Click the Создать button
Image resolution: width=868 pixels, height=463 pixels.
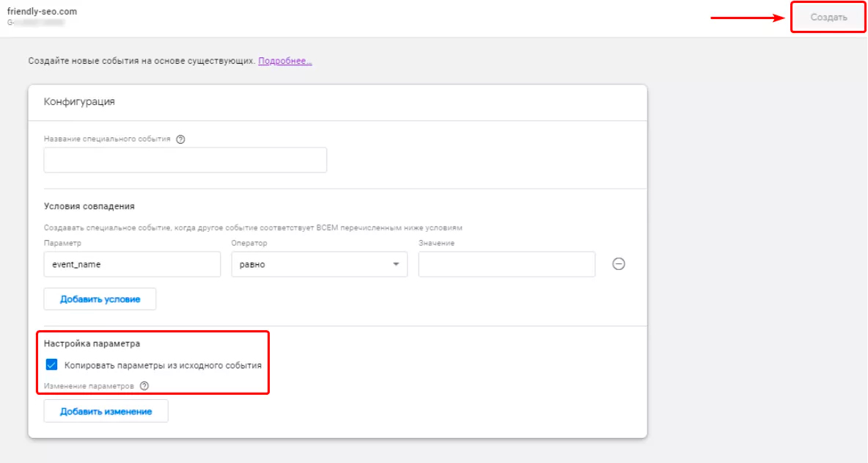point(828,17)
